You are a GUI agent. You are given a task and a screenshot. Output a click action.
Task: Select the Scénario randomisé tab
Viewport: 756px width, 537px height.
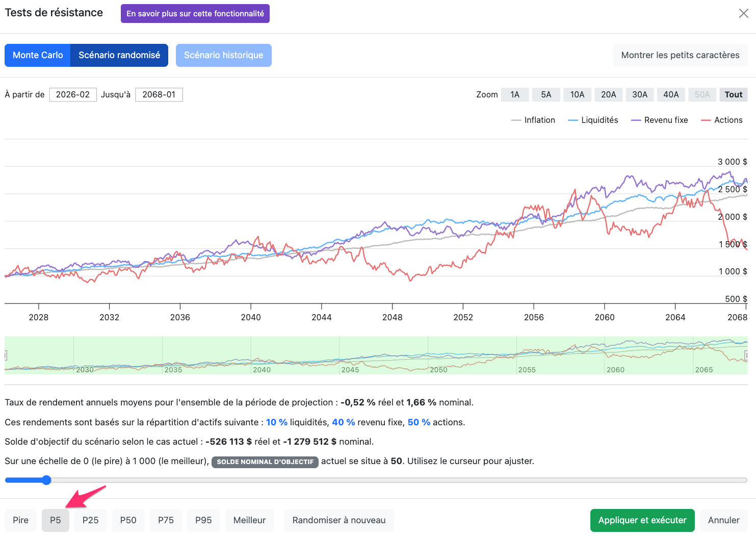tap(119, 55)
